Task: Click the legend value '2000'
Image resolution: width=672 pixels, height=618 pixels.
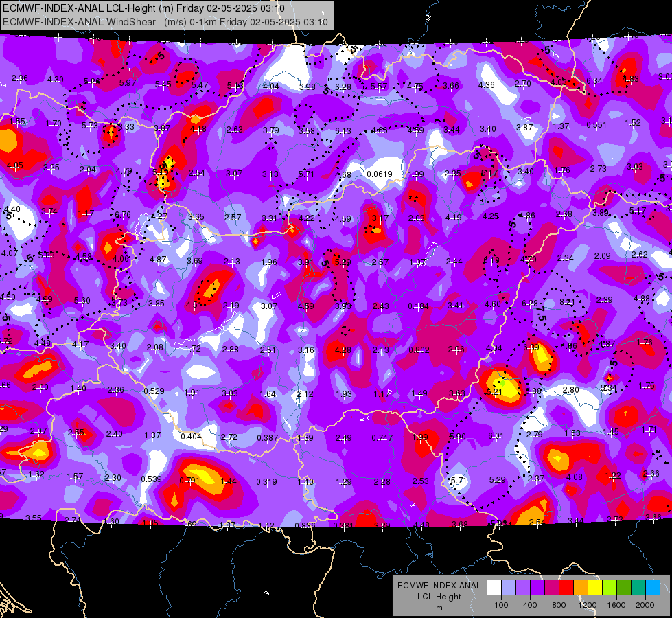Action: (x=645, y=605)
